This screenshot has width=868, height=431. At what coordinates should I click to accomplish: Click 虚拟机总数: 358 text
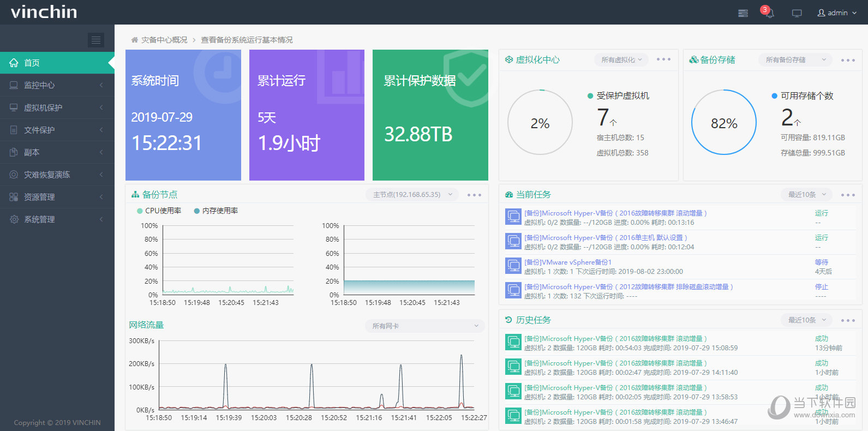pos(622,153)
